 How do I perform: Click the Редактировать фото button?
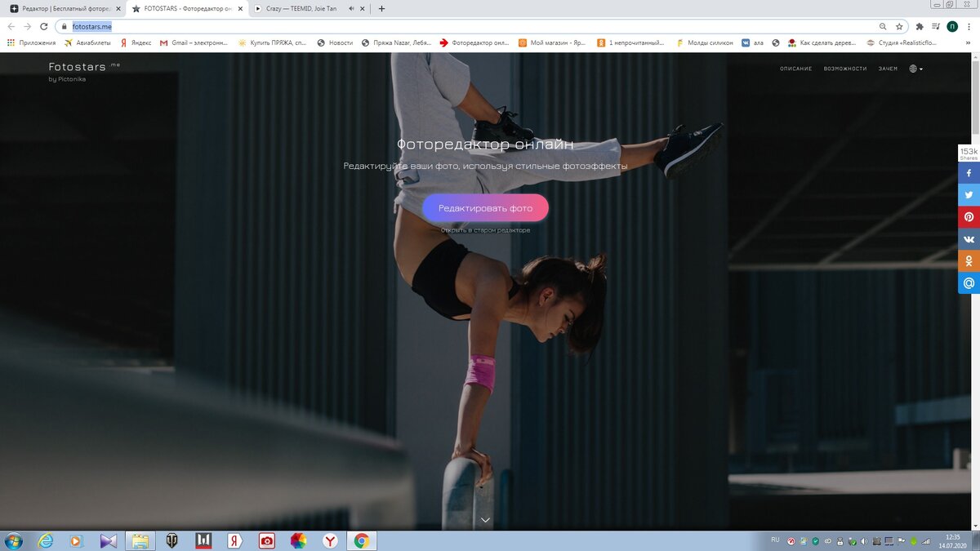(x=485, y=208)
